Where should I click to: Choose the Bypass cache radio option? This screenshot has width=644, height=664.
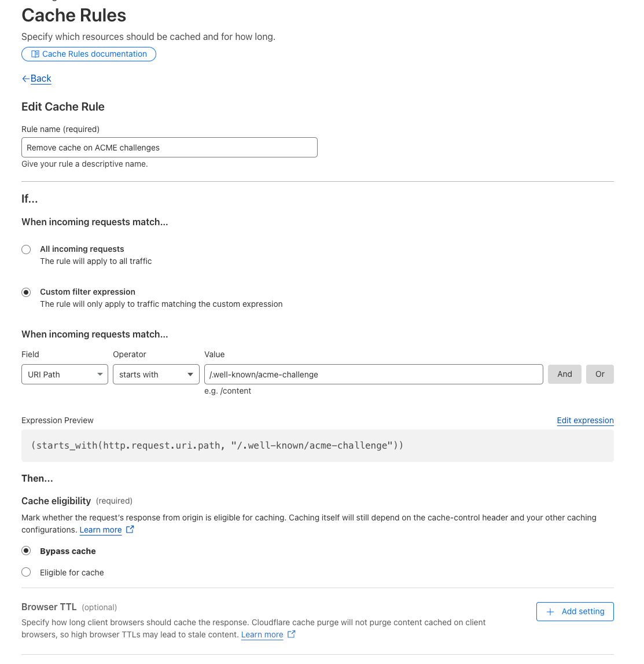26,551
